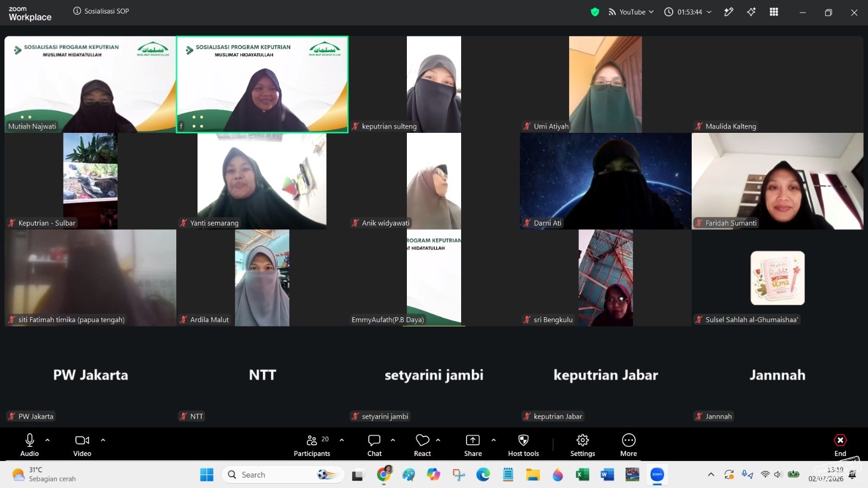
Task: Open Word from the taskbar
Action: point(607,474)
